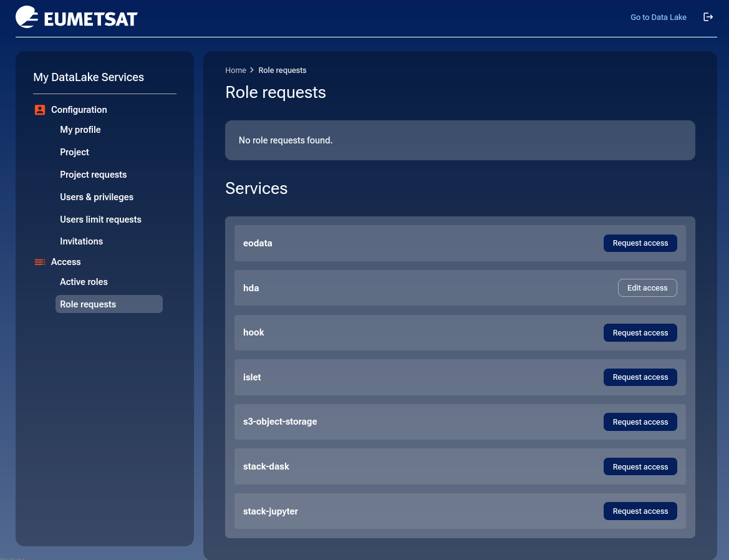Click the s3-object-storage service name
729x560 pixels.
tap(280, 422)
